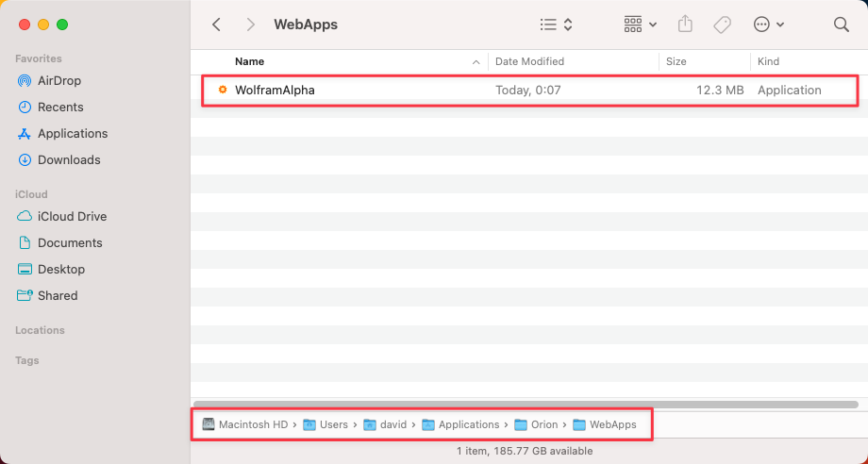Viewport: 868px width, 464px height.
Task: Click the status bar item count text
Action: tap(525, 452)
